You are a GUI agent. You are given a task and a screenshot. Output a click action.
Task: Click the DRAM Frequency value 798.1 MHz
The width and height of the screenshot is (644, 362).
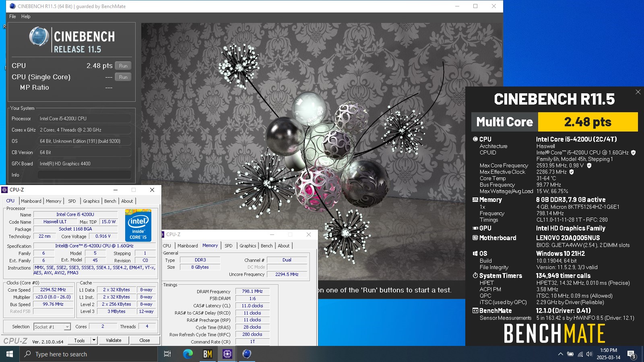tap(252, 291)
